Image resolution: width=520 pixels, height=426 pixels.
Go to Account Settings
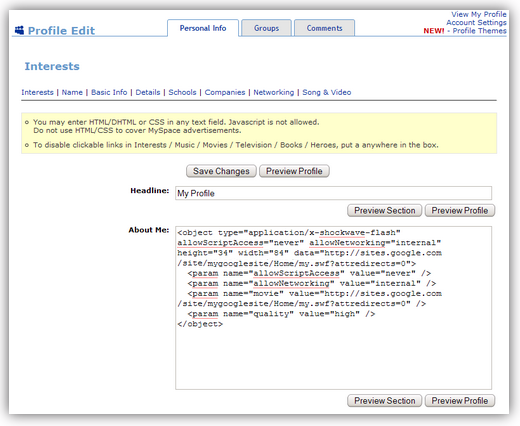(476, 22)
